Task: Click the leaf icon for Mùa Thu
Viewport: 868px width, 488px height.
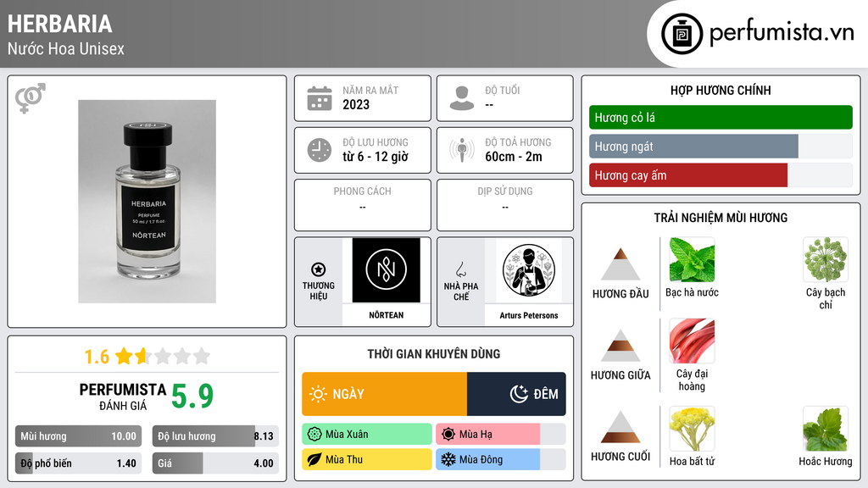Action: tap(314, 459)
